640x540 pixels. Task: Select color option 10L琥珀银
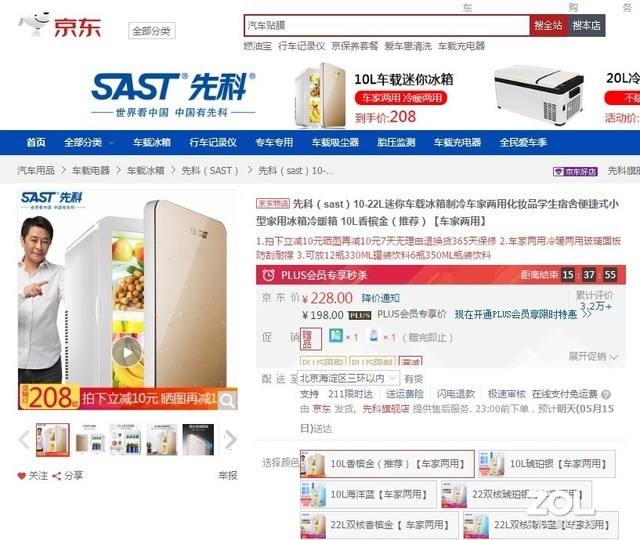tap(547, 464)
